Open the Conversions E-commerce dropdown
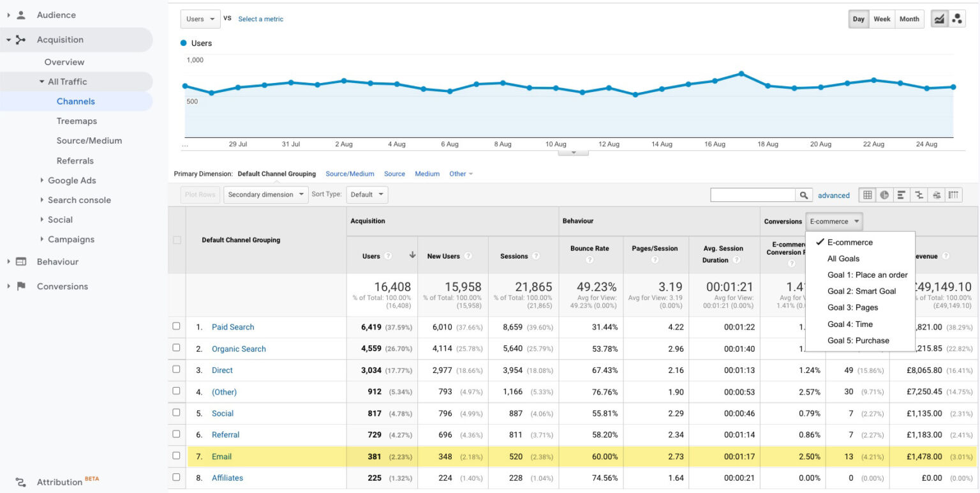This screenshot has height=493, width=980. pyautogui.click(x=834, y=222)
